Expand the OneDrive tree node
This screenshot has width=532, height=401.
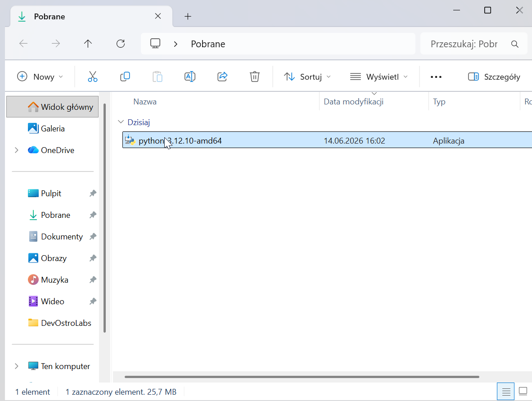16,150
